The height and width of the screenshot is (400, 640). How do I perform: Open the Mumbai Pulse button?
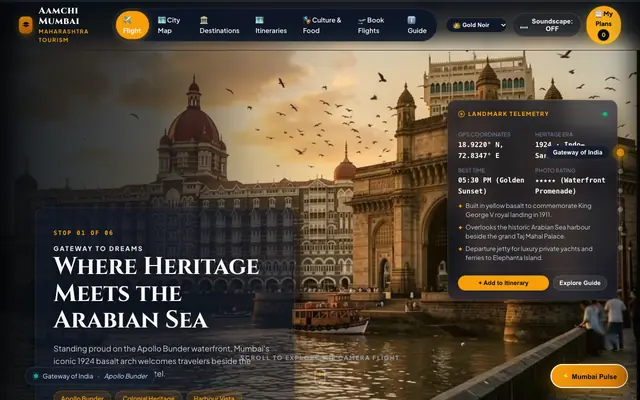589,376
